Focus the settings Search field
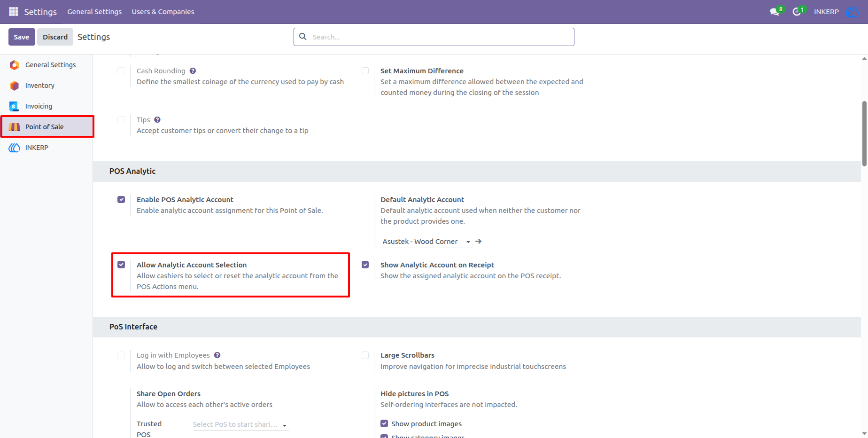 pyautogui.click(x=434, y=37)
